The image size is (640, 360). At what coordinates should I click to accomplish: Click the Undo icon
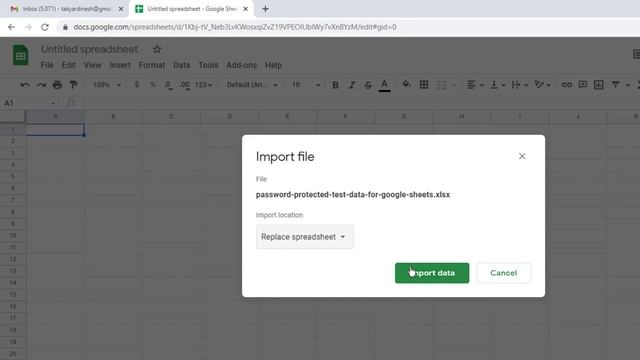[x=25, y=85]
